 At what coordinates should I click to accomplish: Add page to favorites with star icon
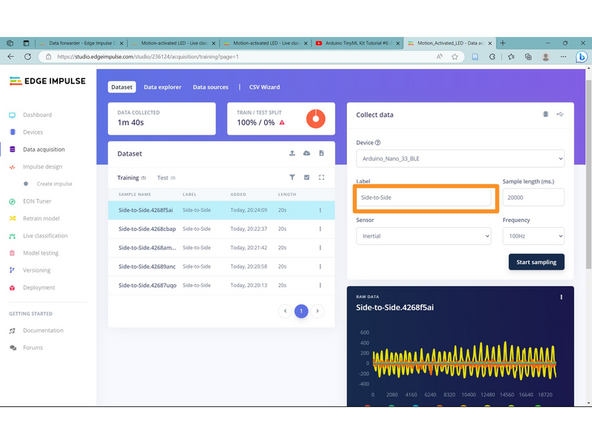point(455,57)
